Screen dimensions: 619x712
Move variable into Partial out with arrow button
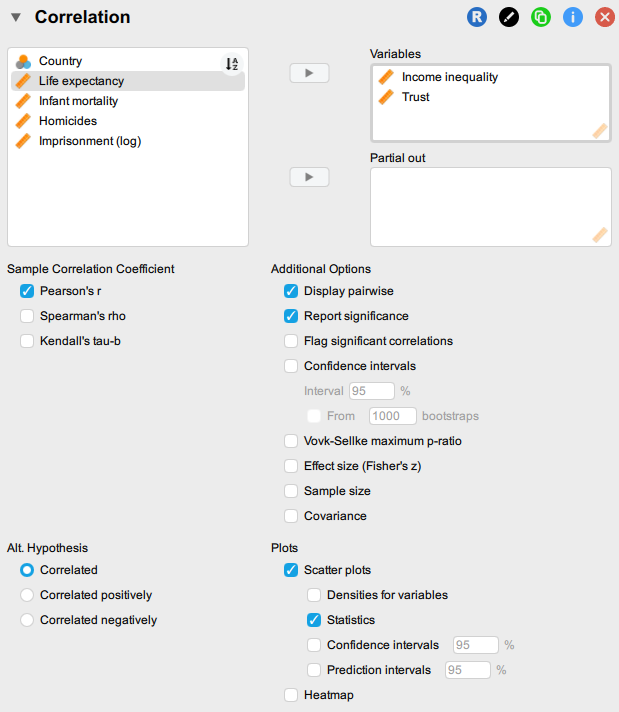[x=309, y=176]
